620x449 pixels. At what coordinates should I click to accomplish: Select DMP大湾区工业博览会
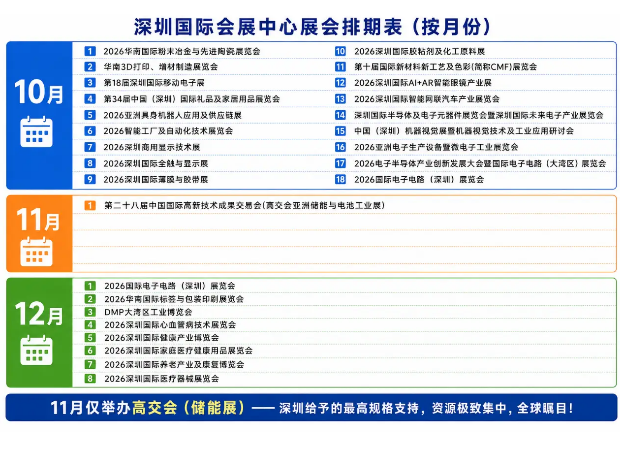(x=148, y=312)
